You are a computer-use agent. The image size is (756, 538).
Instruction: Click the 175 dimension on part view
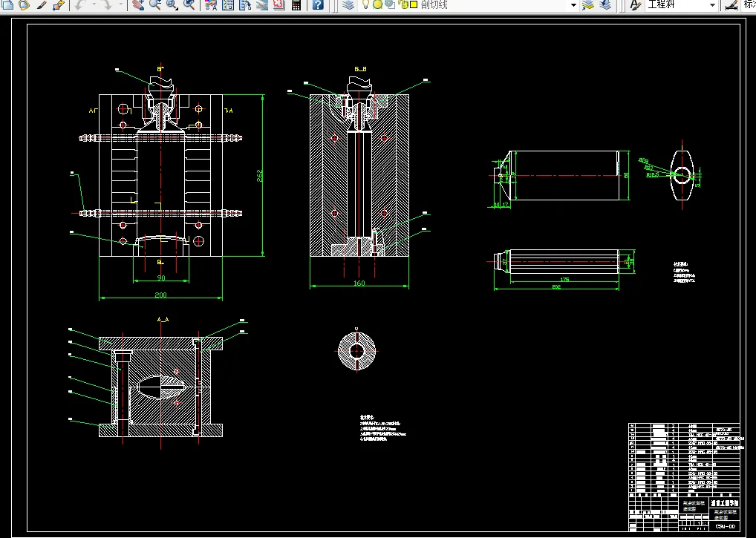(x=564, y=279)
